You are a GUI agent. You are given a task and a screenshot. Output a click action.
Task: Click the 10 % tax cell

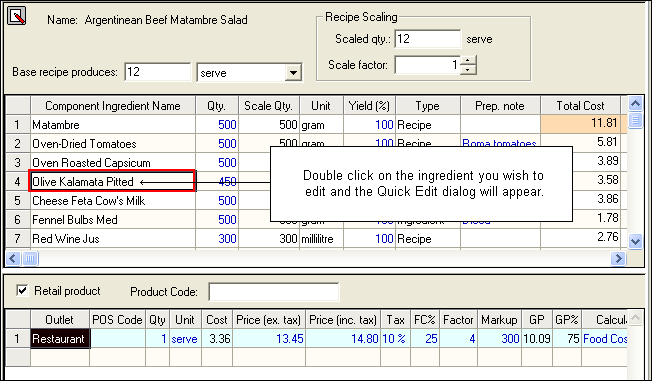[x=395, y=339]
